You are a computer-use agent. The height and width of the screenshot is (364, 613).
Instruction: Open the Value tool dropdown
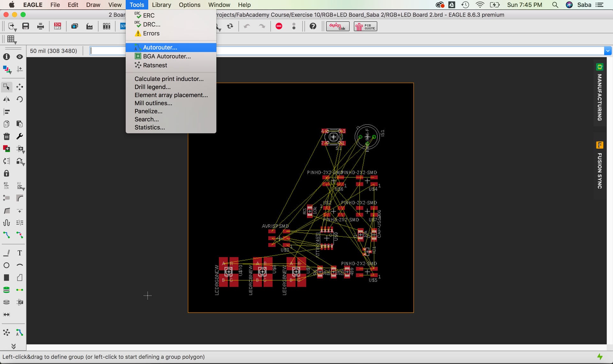pyautogui.click(x=20, y=186)
